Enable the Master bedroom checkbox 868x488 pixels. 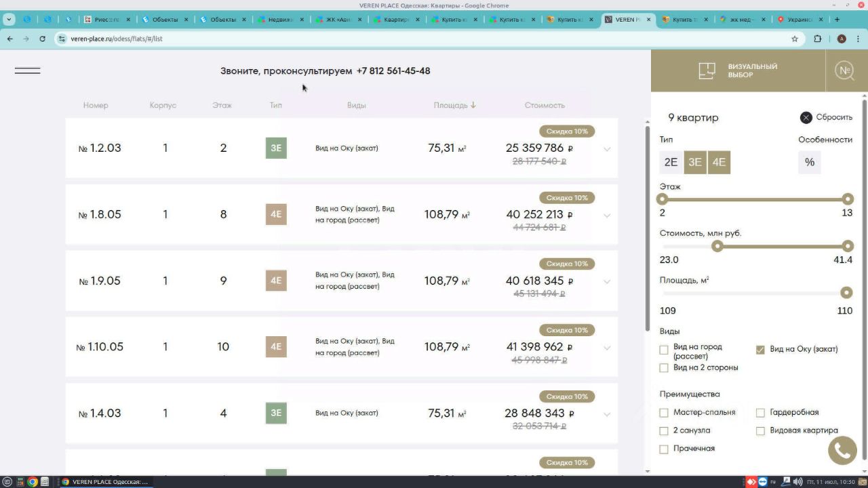pyautogui.click(x=664, y=413)
